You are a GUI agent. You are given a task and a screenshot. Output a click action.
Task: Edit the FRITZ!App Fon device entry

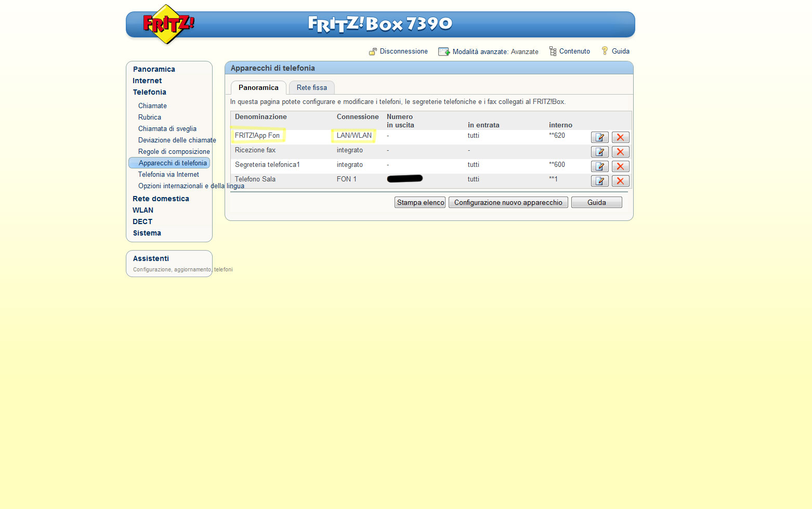599,137
